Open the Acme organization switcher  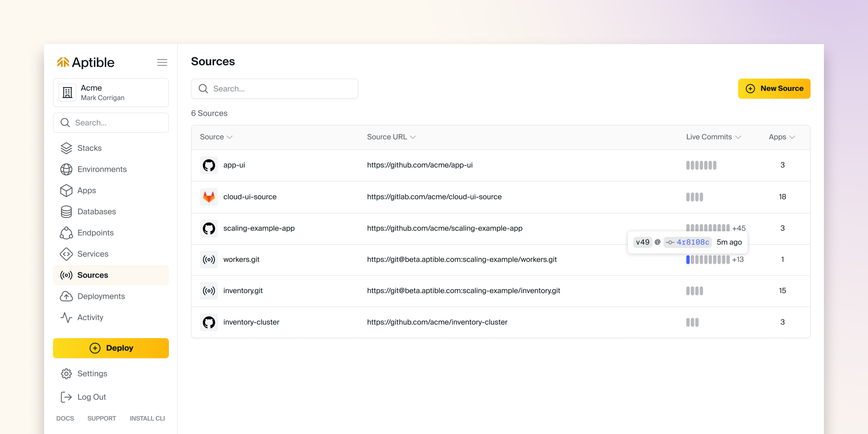111,93
